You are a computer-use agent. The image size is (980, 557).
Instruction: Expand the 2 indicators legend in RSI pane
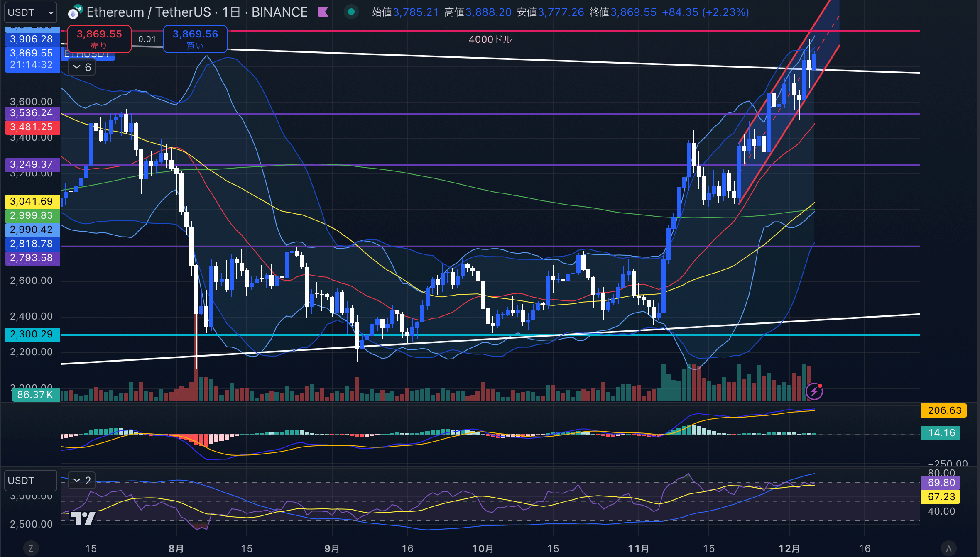pyautogui.click(x=82, y=480)
